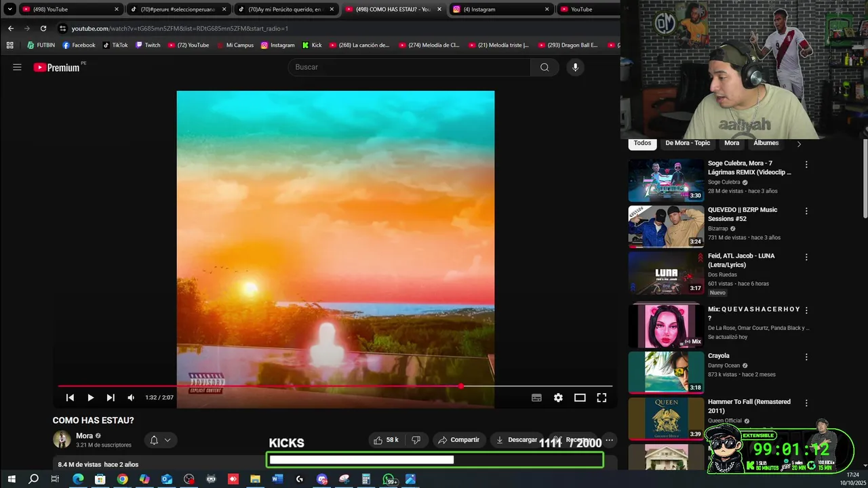Select the Mora filter chip
Image resolution: width=868 pixels, height=488 pixels.
[732, 143]
